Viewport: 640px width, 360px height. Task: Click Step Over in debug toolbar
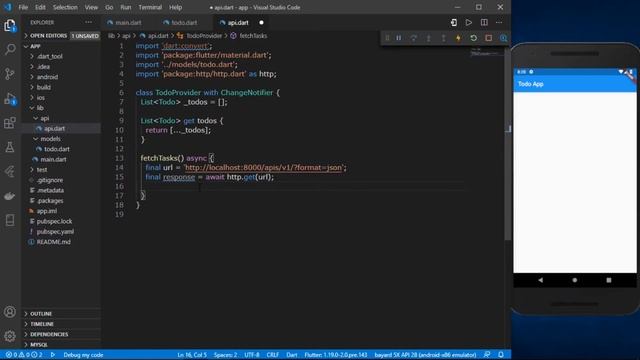click(x=413, y=38)
